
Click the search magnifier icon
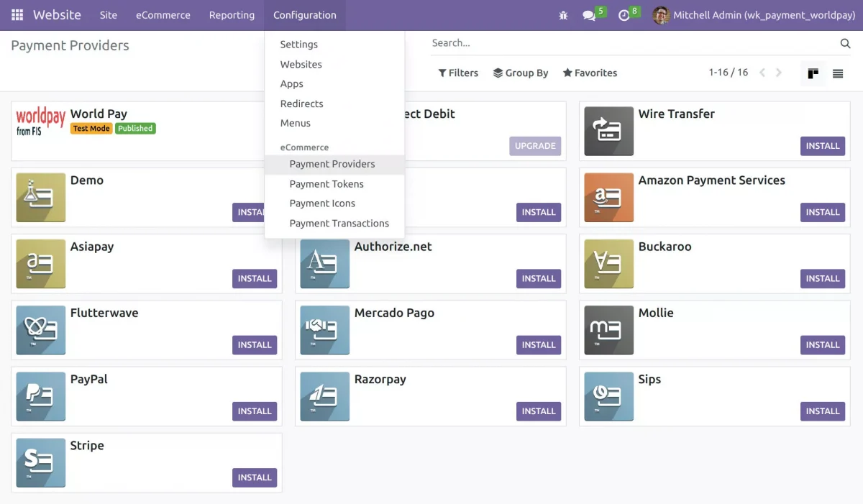pos(845,44)
